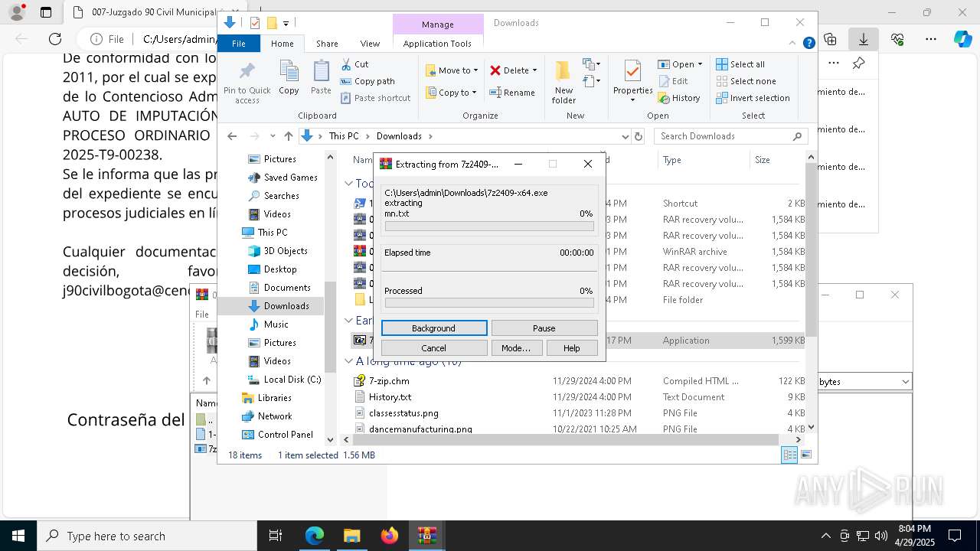Select This PC in navigation pane
The image size is (980, 551).
(265, 233)
